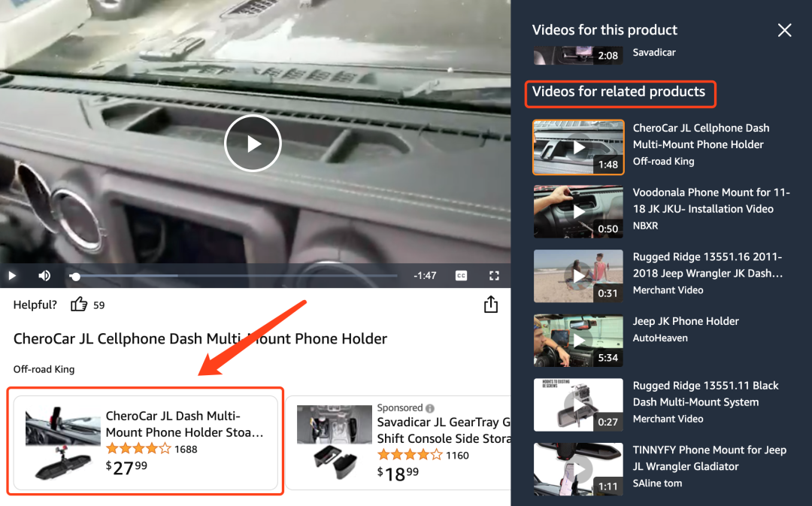The height and width of the screenshot is (506, 812).
Task: Click the 'SAline tom' uploader name
Action: [657, 483]
